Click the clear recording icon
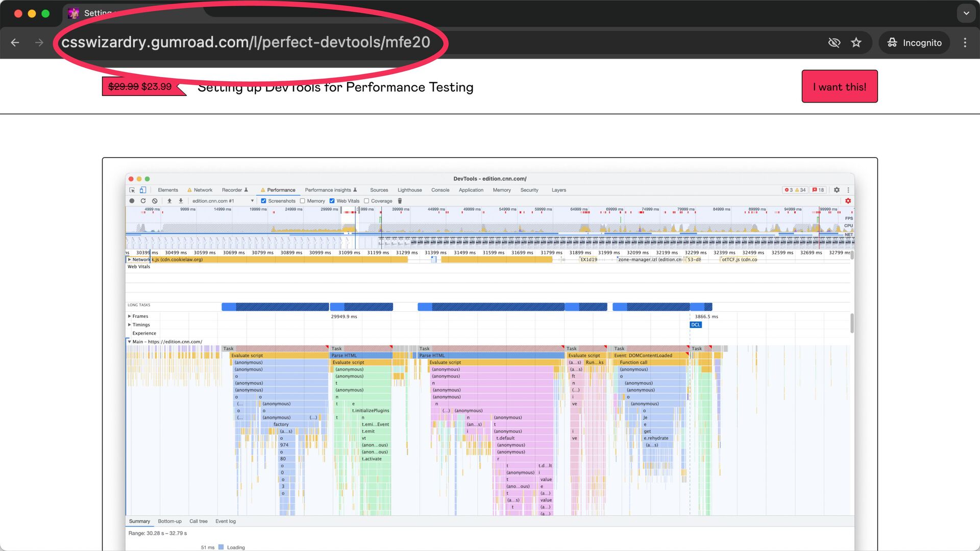This screenshot has width=980, height=551. (155, 201)
